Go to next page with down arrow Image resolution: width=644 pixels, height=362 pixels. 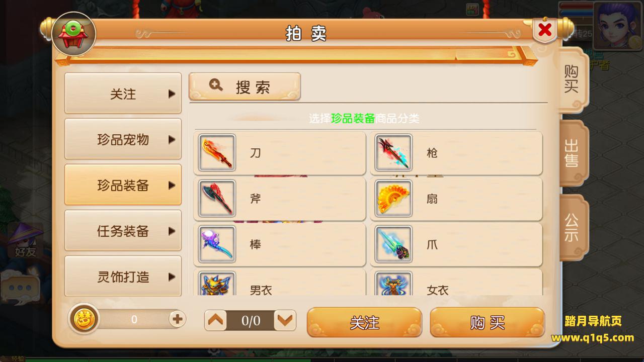(285, 320)
